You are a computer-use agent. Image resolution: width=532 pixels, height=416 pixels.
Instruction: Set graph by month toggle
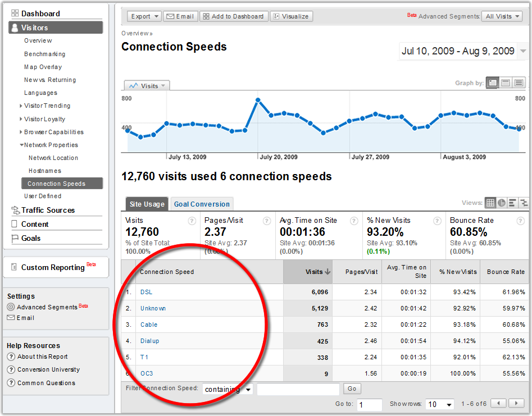point(519,83)
